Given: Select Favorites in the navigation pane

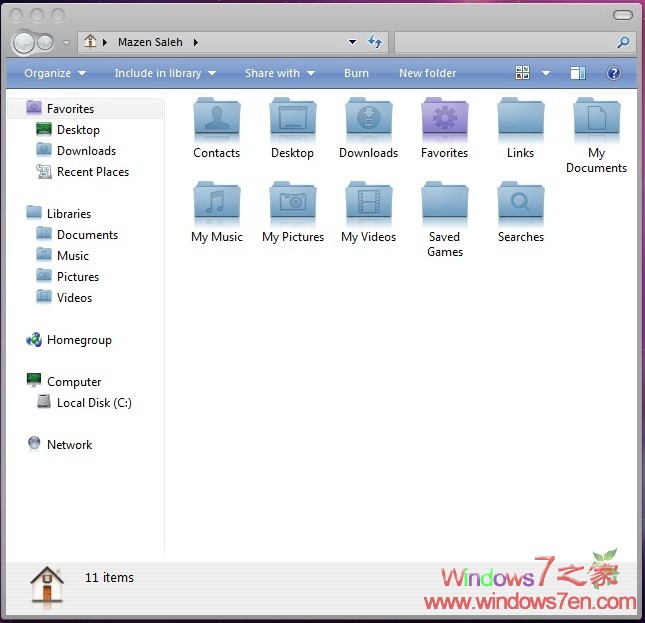Looking at the screenshot, I should [x=85, y=109].
